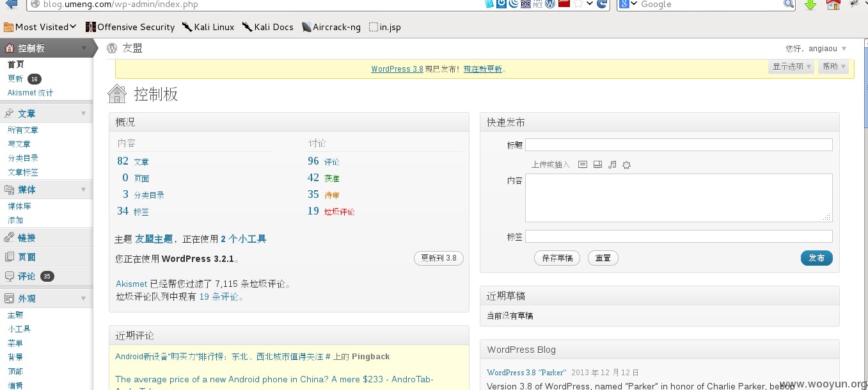Click the reload page icon
Image resolution: width=868 pixels, height=390 pixels.
(602, 4)
